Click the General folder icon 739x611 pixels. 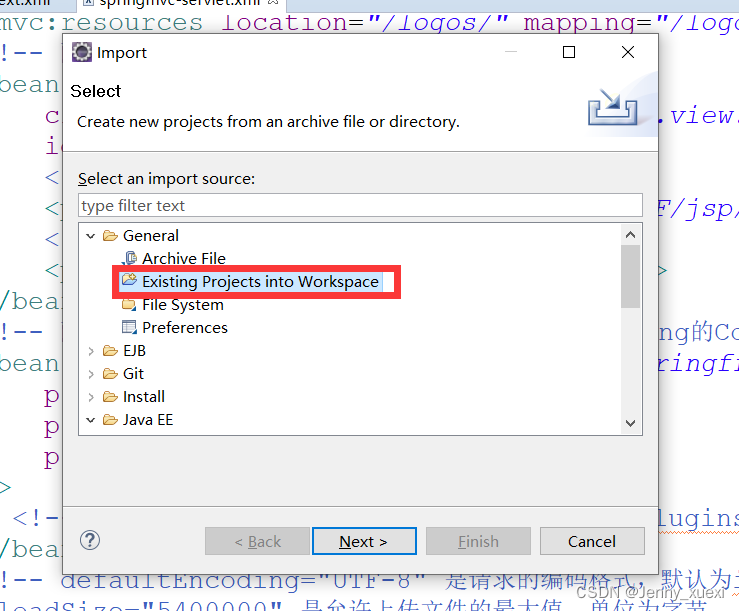(110, 235)
